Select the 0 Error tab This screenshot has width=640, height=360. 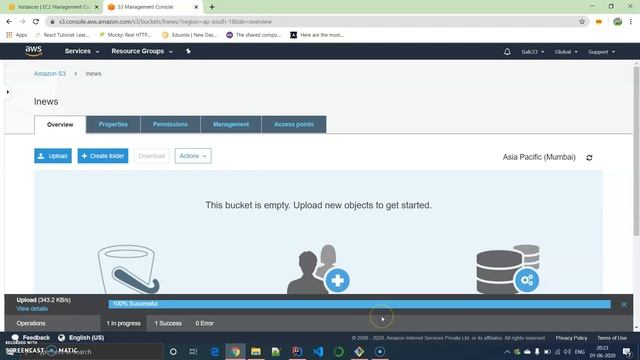pos(204,323)
